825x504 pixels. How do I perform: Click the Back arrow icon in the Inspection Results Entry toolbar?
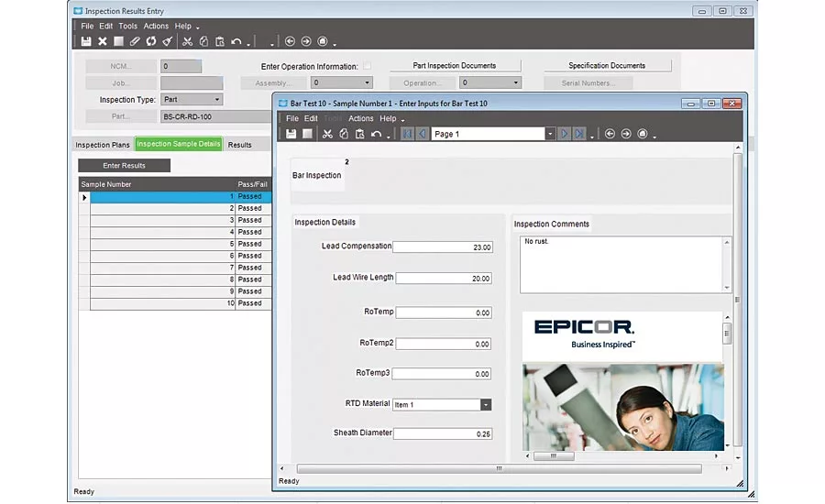coord(290,41)
